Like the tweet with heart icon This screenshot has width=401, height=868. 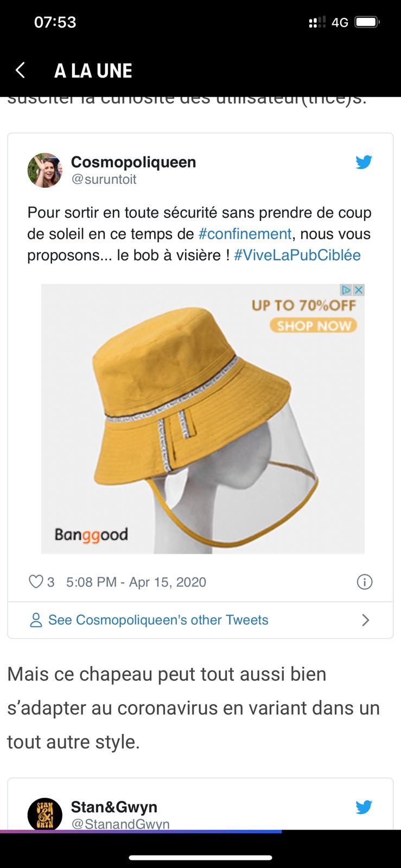pyautogui.click(x=36, y=582)
